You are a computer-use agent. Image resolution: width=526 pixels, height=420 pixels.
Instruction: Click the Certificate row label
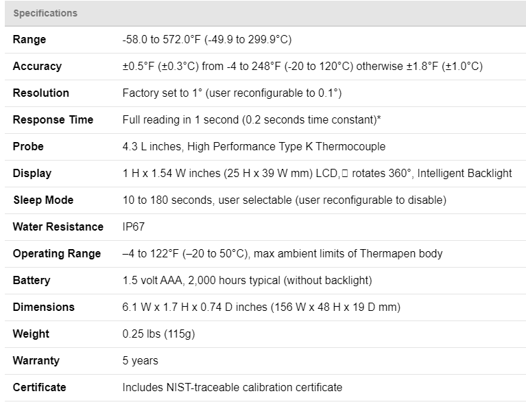tap(40, 388)
